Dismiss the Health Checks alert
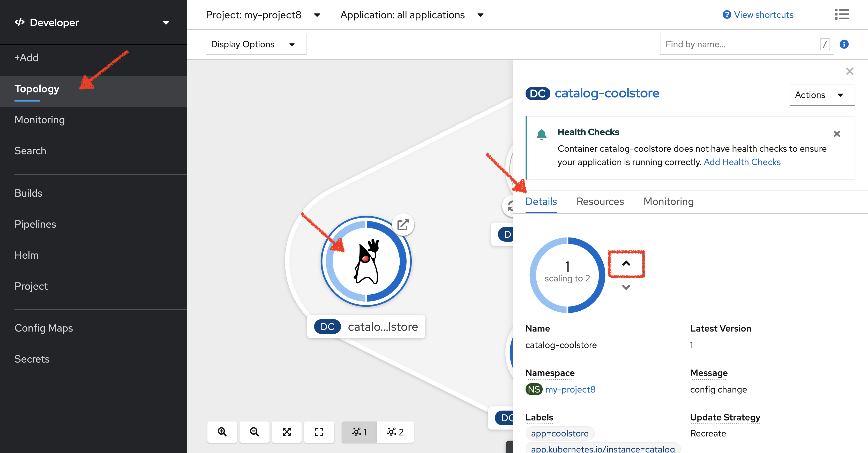This screenshot has height=453, width=868. (837, 134)
